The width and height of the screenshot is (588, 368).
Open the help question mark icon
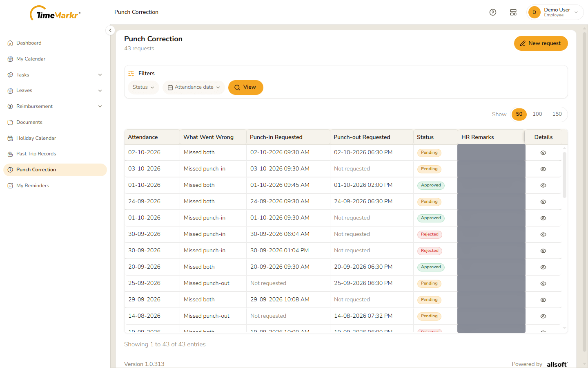tap(493, 12)
